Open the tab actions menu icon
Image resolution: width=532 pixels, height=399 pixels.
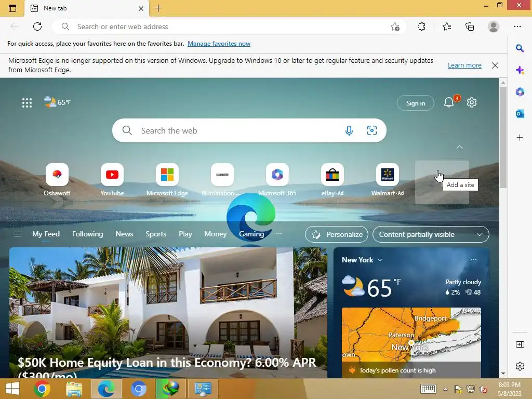point(12,8)
